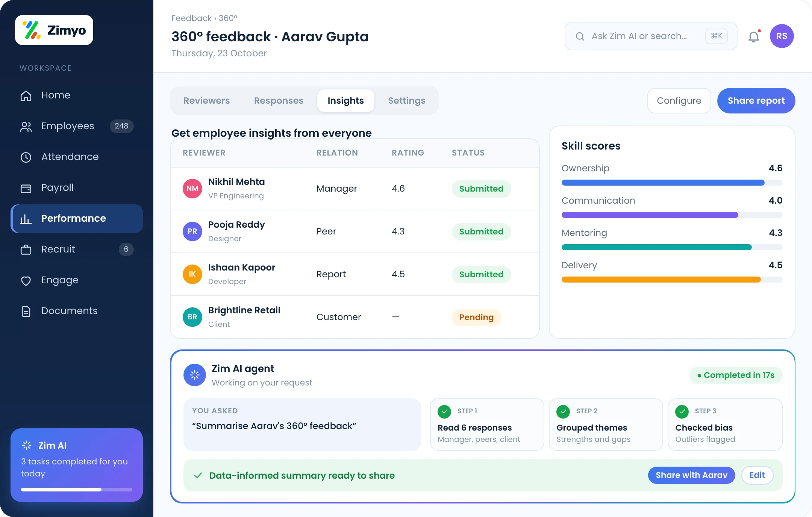Click the search magnifier icon
Image resolution: width=812 pixels, height=517 pixels.
(580, 36)
